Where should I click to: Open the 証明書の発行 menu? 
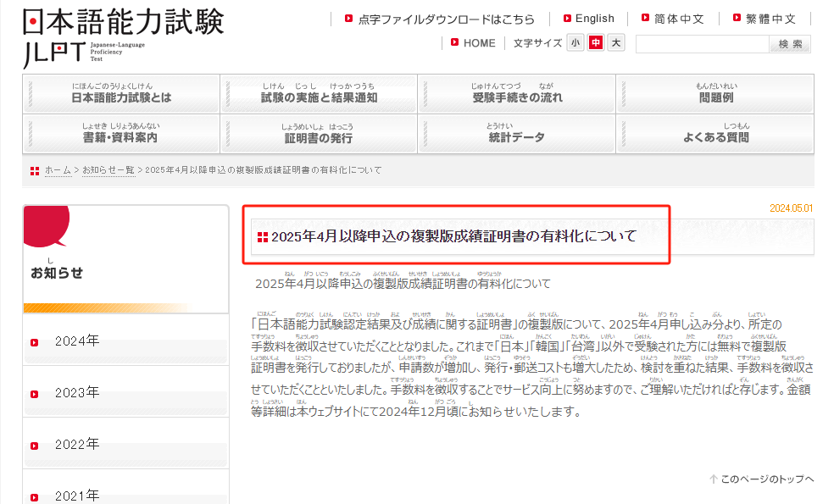click(319, 134)
